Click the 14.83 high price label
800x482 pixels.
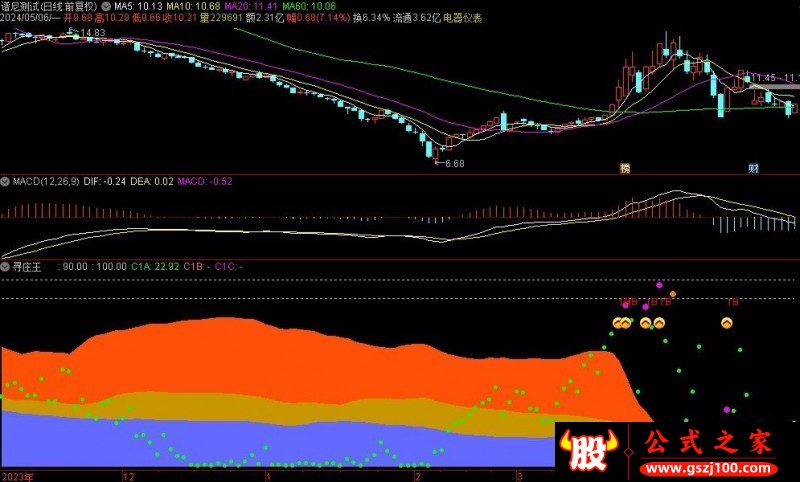[92, 33]
